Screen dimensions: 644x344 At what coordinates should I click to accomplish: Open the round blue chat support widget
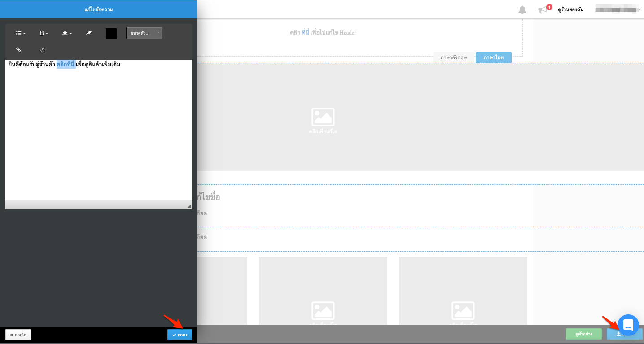(x=628, y=325)
